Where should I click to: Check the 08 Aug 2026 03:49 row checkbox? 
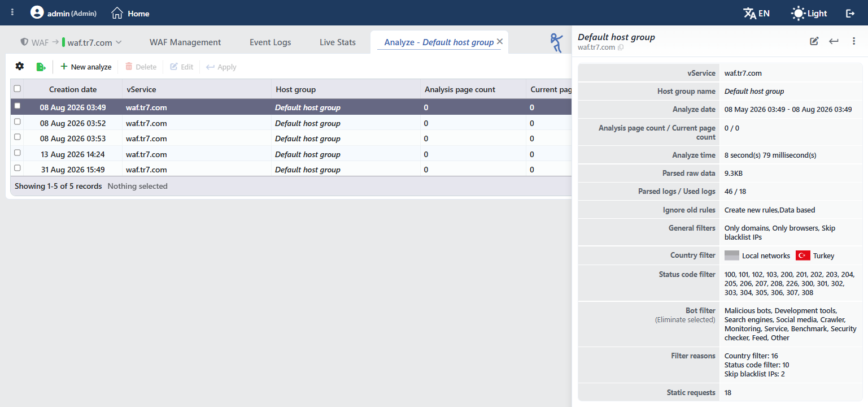click(17, 106)
